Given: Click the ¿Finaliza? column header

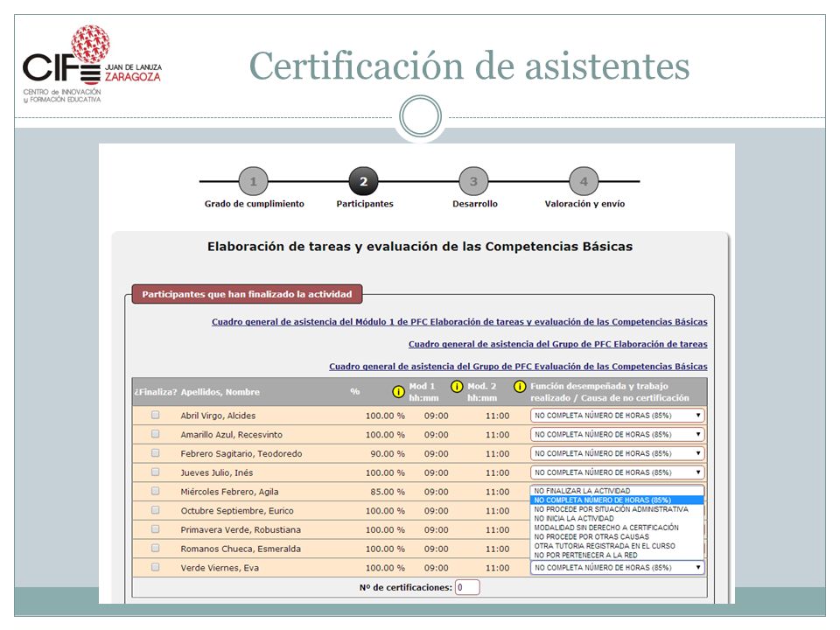Looking at the screenshot, I should 156,392.
